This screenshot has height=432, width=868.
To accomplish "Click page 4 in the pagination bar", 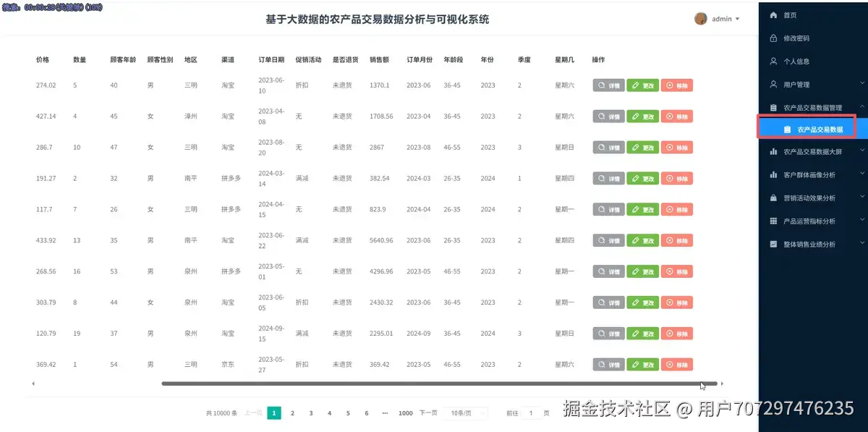I will click(329, 412).
